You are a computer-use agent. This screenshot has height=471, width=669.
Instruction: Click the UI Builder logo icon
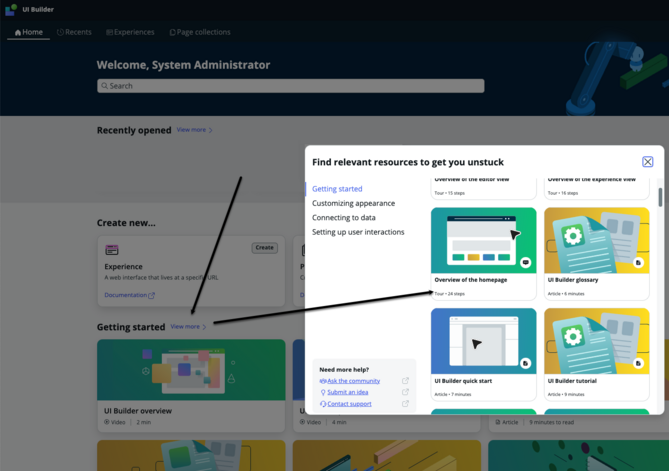click(11, 9)
